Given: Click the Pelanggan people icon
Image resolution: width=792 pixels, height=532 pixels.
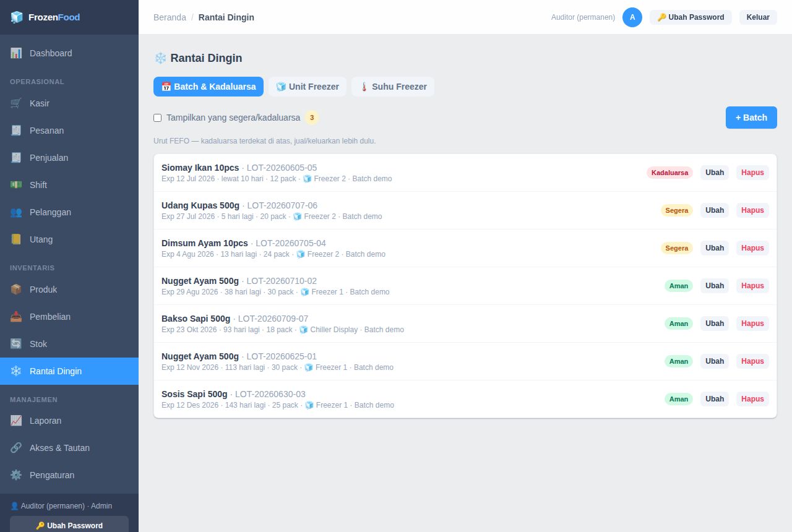Looking at the screenshot, I should click(16, 212).
